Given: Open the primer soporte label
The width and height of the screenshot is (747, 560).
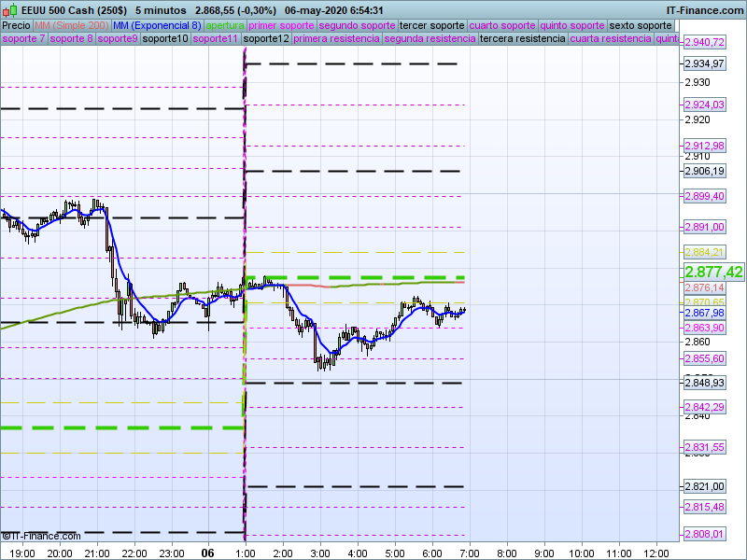Looking at the screenshot, I should (x=281, y=25).
